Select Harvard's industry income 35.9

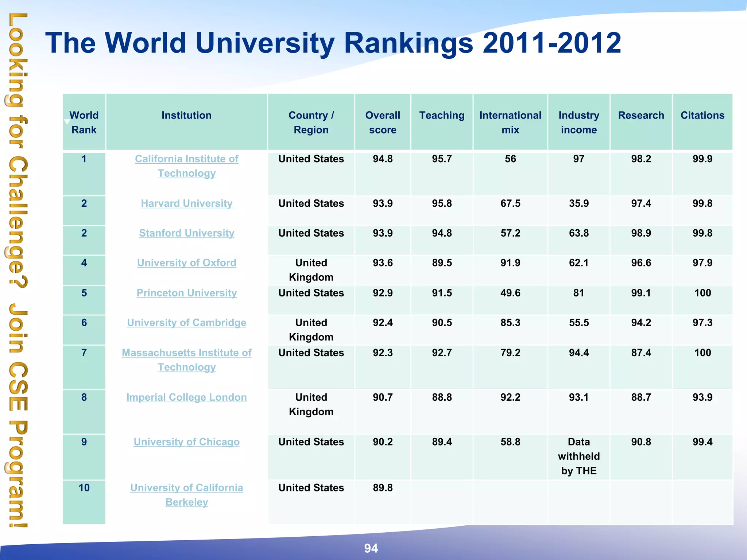click(x=579, y=203)
